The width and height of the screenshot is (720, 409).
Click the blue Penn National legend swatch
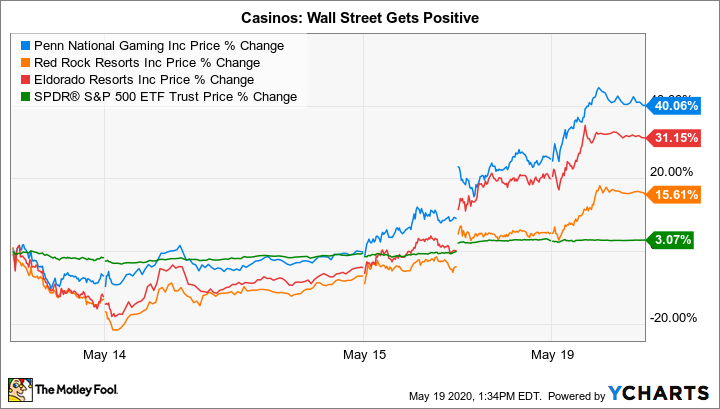[25, 46]
